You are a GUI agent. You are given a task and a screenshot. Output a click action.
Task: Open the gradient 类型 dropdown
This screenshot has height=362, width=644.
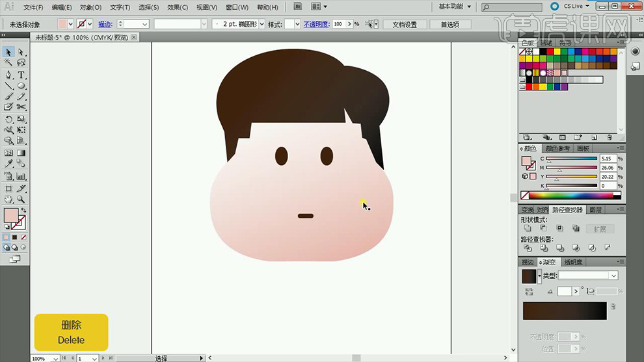coord(613,276)
